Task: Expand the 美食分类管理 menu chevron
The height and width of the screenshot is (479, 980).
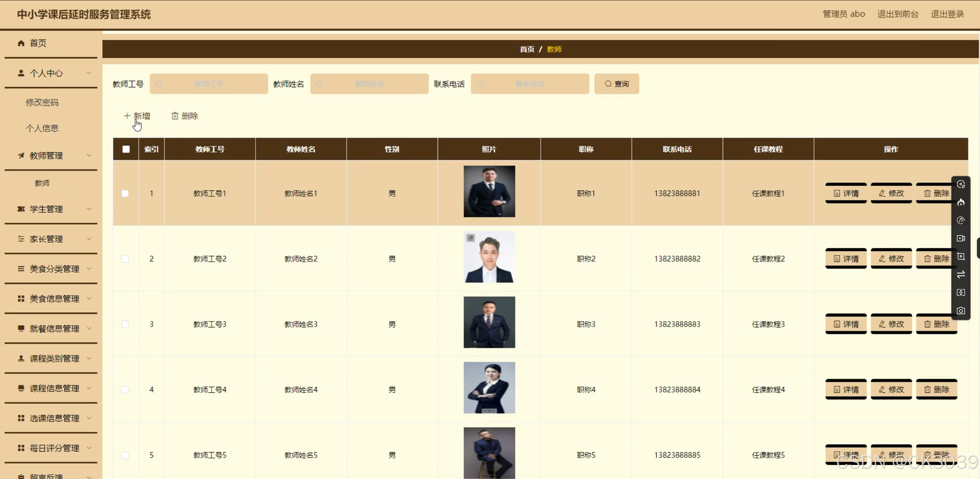Action: tap(89, 269)
